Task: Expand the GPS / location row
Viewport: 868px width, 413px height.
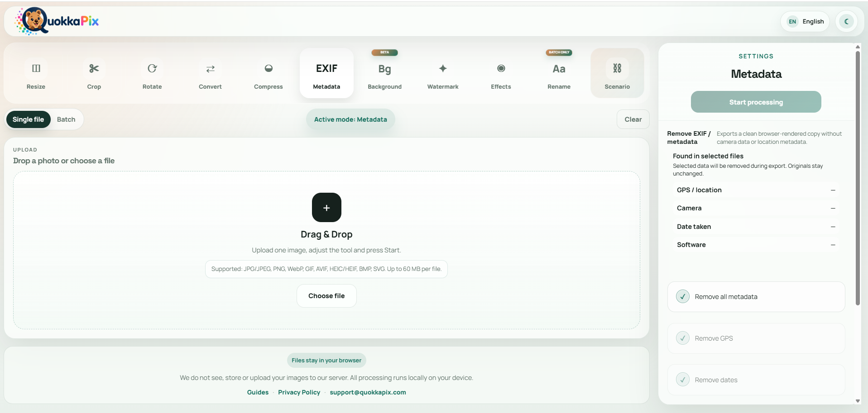Action: [x=756, y=190]
